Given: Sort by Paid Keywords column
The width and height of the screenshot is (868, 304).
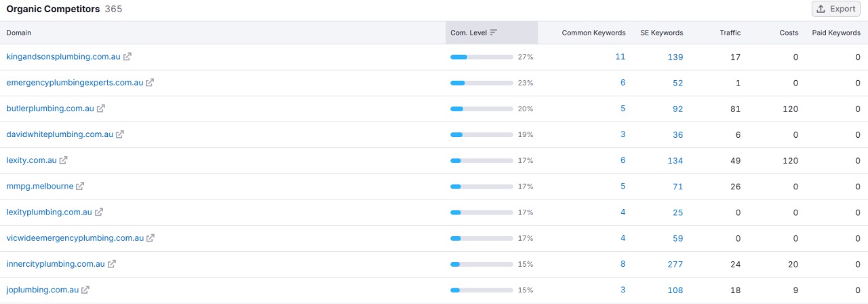Looking at the screenshot, I should [836, 33].
